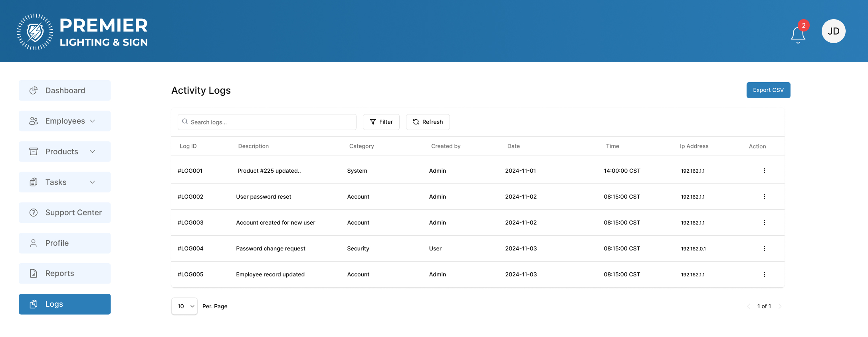Viewport: 868px width, 337px height.
Task: Open actions menu for #LOG003 row
Action: click(764, 223)
